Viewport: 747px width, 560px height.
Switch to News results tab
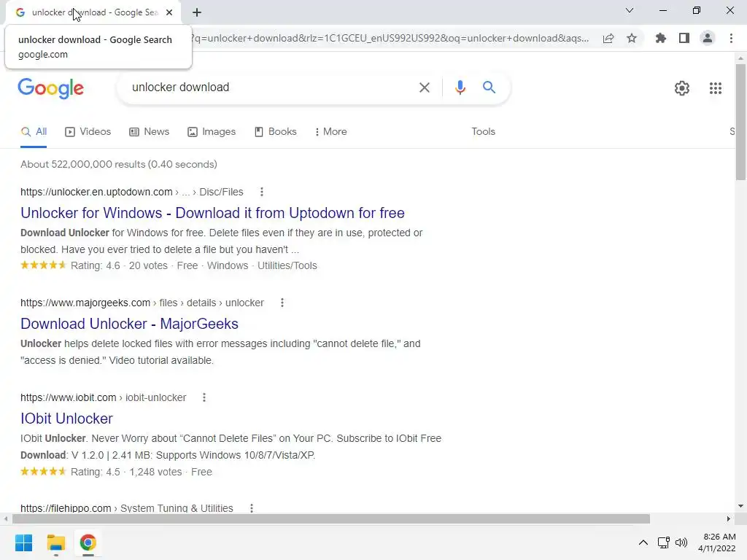point(149,132)
